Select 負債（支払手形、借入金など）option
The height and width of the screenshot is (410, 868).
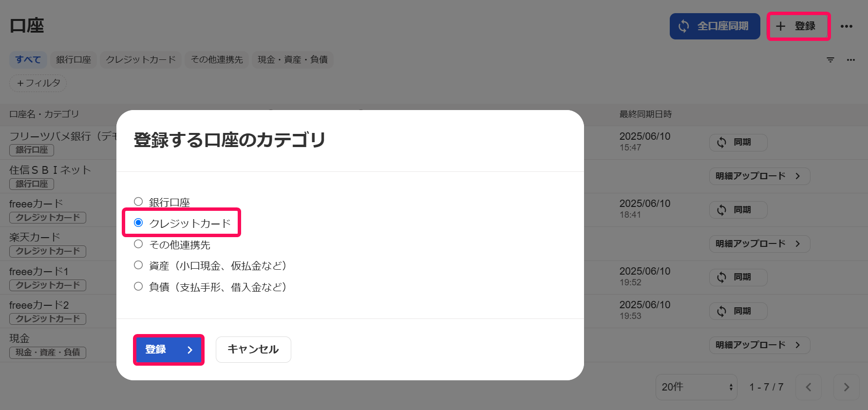(x=138, y=286)
